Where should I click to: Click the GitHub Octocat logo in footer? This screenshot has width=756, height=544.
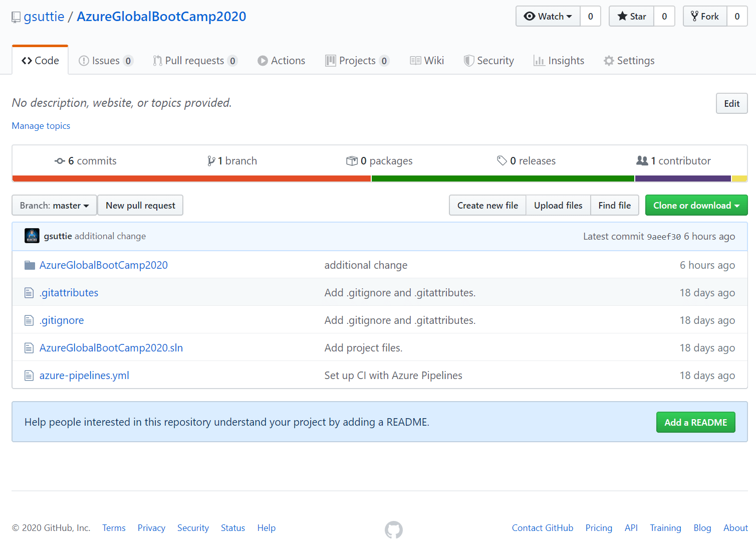coord(394,529)
